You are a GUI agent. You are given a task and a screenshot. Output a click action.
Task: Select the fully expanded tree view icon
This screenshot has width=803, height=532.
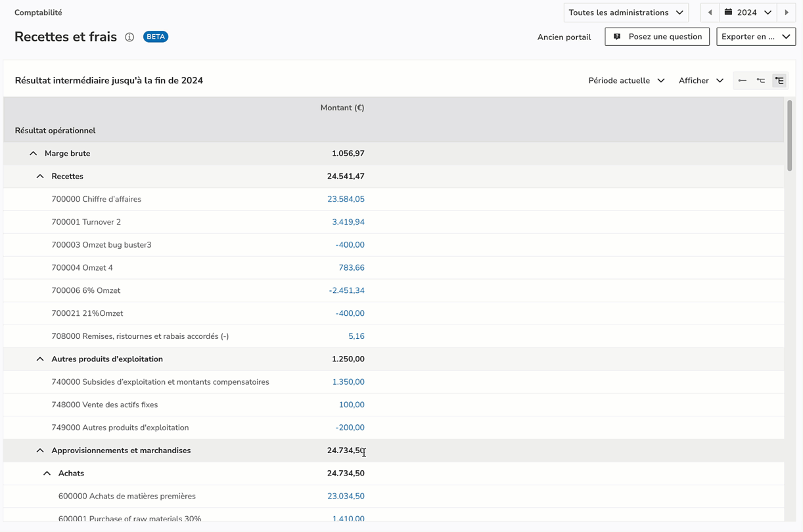point(779,81)
